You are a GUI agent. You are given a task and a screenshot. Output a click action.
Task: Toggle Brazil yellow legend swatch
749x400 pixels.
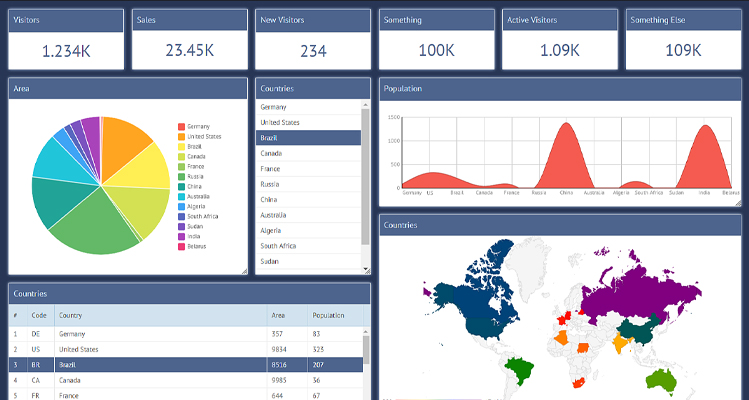(182, 147)
